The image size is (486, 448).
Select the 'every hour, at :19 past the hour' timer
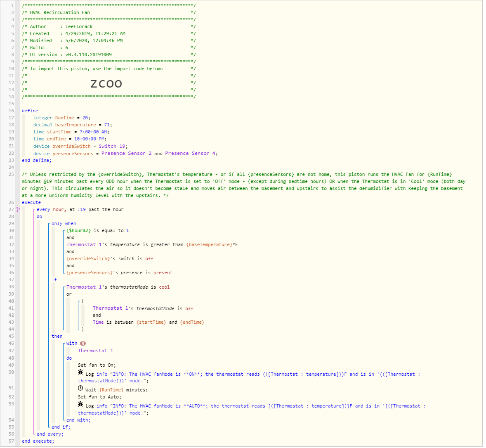pos(80,210)
